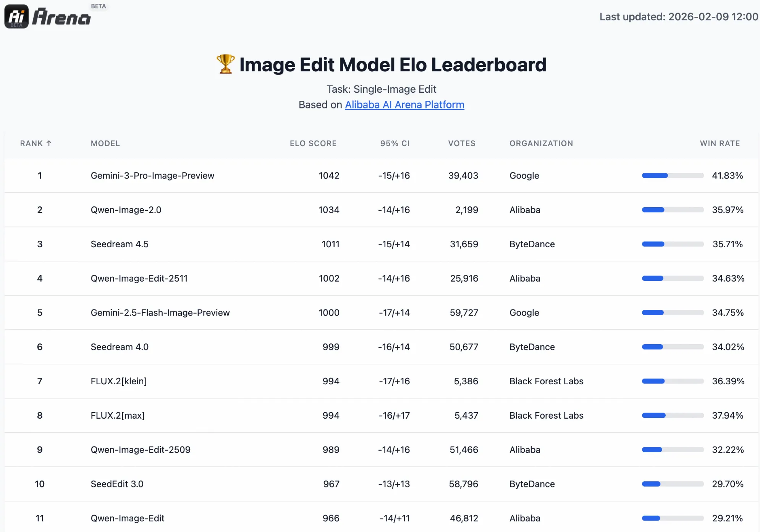
Task: Click the trophy icon beside the title
Action: [x=225, y=64]
